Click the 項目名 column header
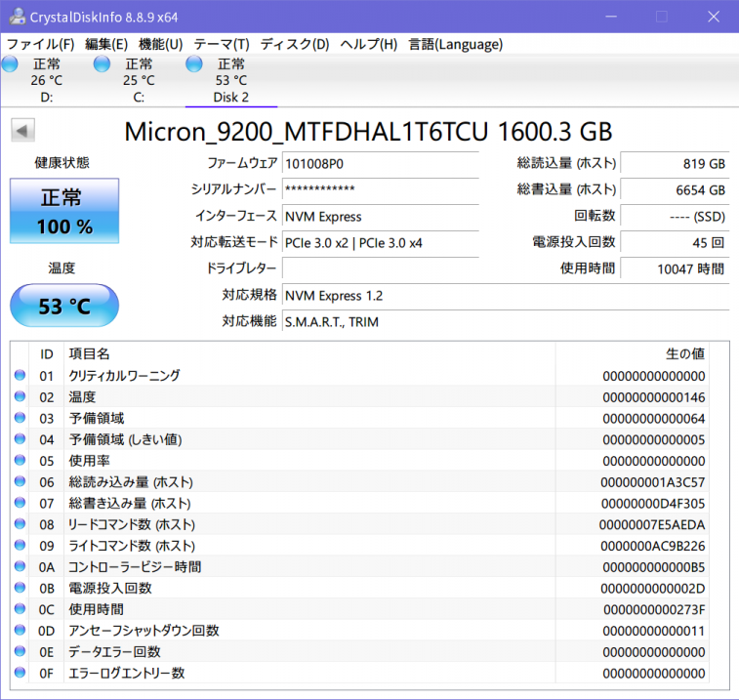 pos(89,353)
